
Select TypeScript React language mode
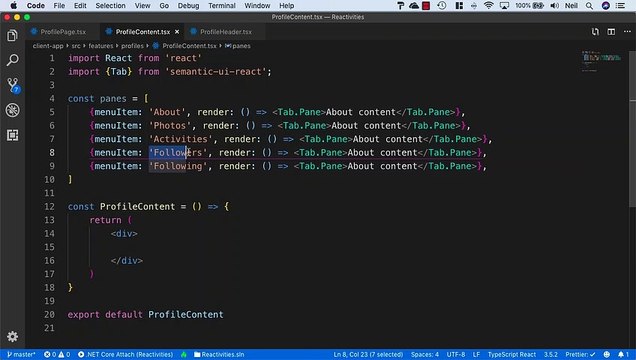pos(511,354)
